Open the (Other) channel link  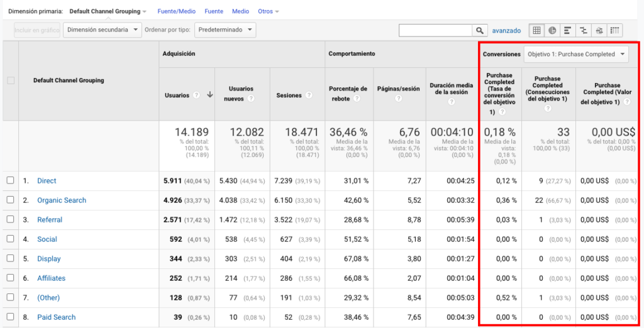[48, 298]
